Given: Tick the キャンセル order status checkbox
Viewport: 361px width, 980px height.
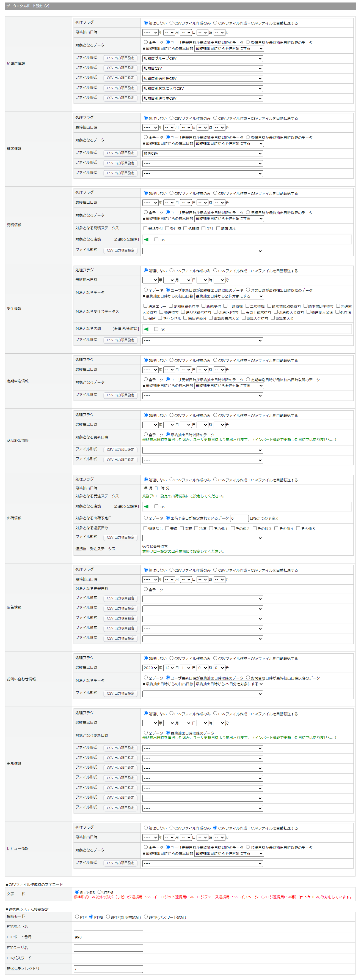Looking at the screenshot, I should [160, 318].
